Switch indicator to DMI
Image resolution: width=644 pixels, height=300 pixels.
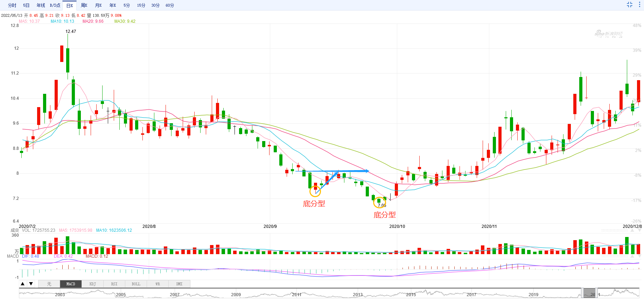click(x=179, y=284)
